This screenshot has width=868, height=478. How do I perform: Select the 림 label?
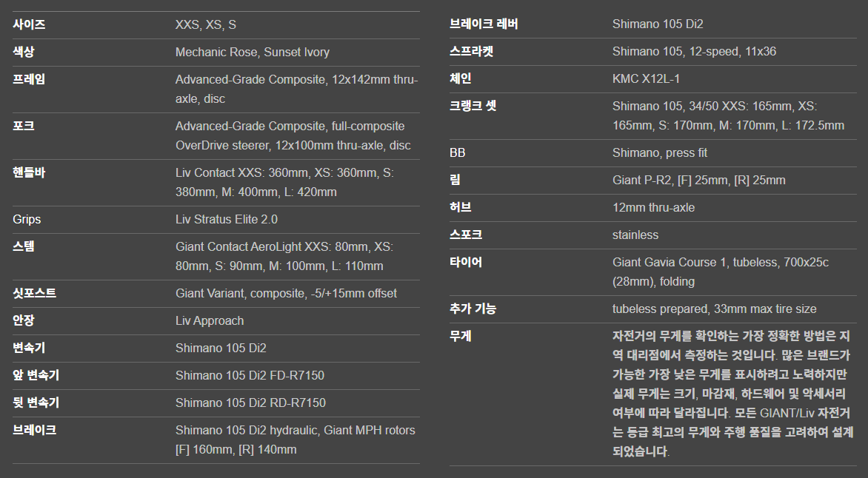[455, 181]
